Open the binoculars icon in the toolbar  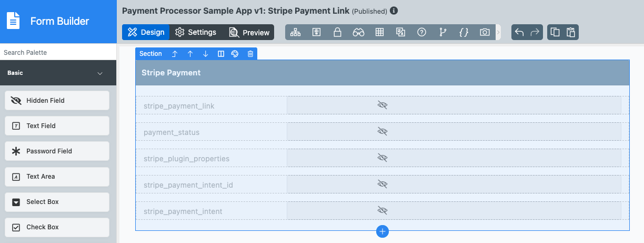coord(358,32)
